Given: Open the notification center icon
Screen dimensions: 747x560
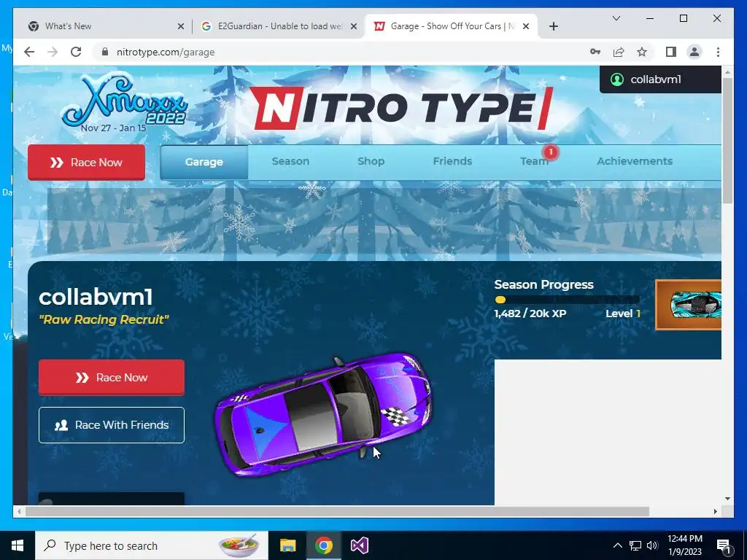Looking at the screenshot, I should click(x=724, y=545).
